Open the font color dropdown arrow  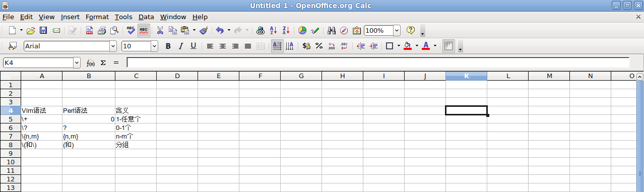435,46
